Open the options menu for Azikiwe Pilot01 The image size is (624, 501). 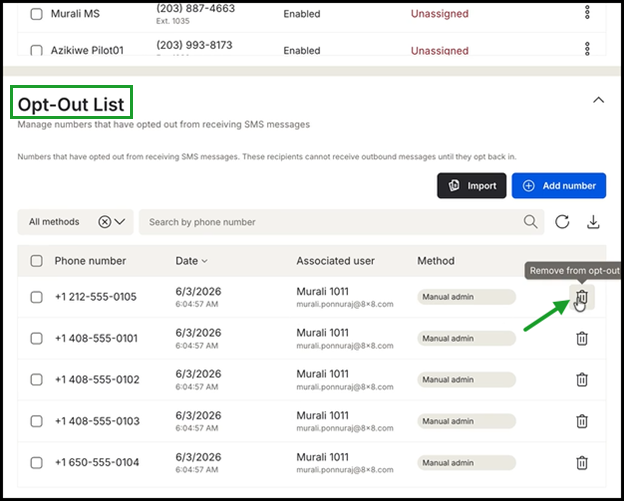tap(587, 49)
